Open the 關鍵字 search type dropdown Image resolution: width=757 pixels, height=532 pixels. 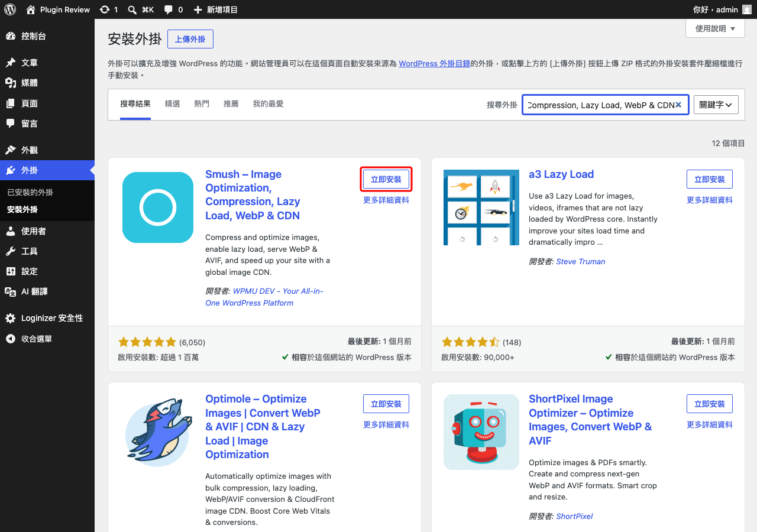tap(716, 105)
